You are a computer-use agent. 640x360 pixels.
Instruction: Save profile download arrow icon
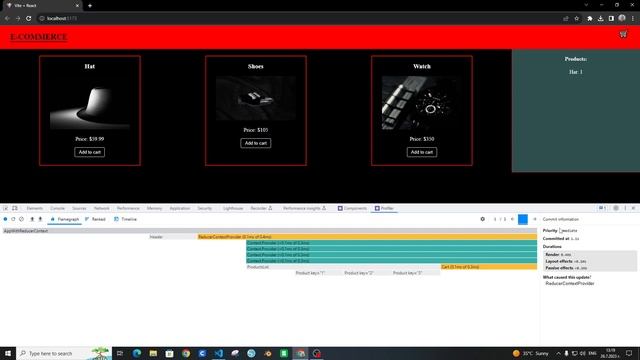pos(40,219)
